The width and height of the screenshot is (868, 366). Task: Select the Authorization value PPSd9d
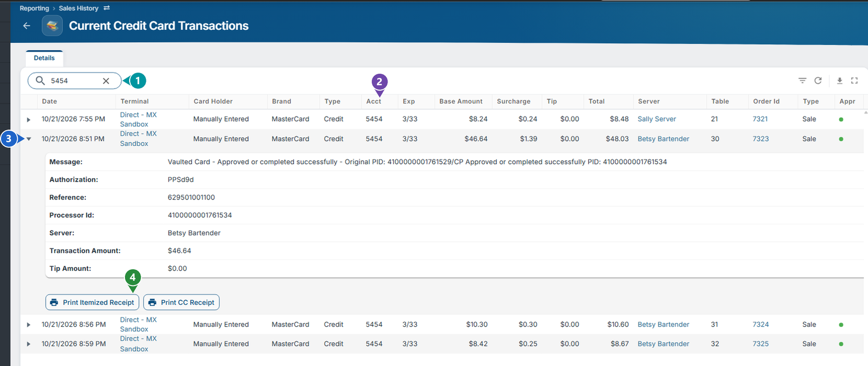[x=180, y=179]
